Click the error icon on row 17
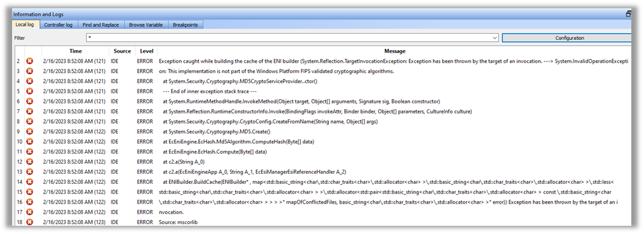Image resolution: width=644 pixels, height=234 pixels. [x=30, y=212]
